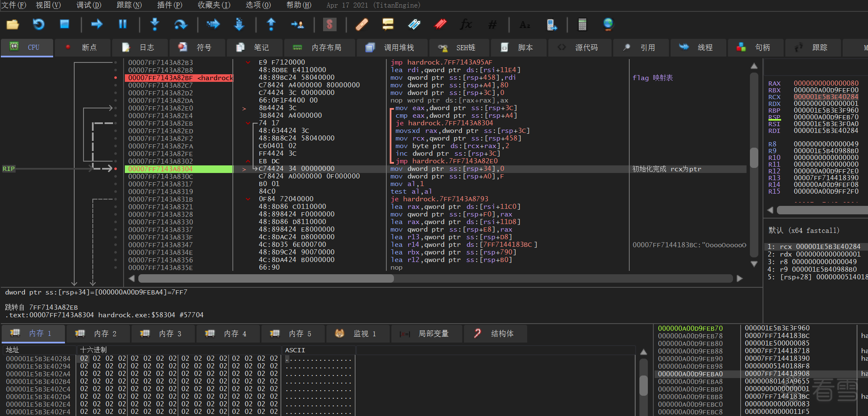The image size is (868, 416).
Task: Click the step into icon
Action: click(155, 24)
